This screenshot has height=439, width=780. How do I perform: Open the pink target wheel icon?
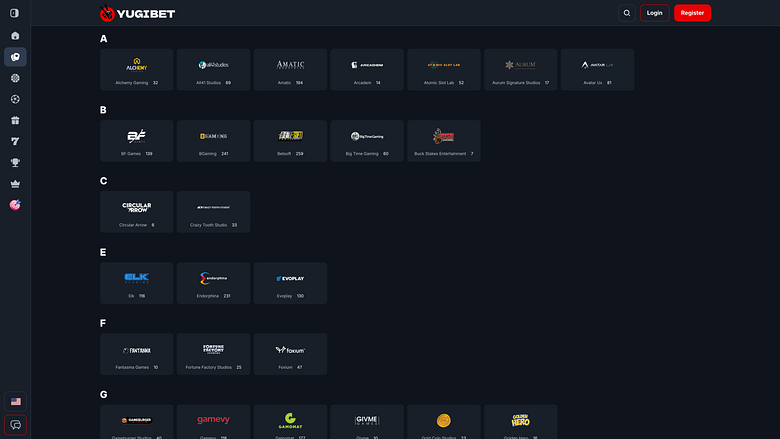15,205
